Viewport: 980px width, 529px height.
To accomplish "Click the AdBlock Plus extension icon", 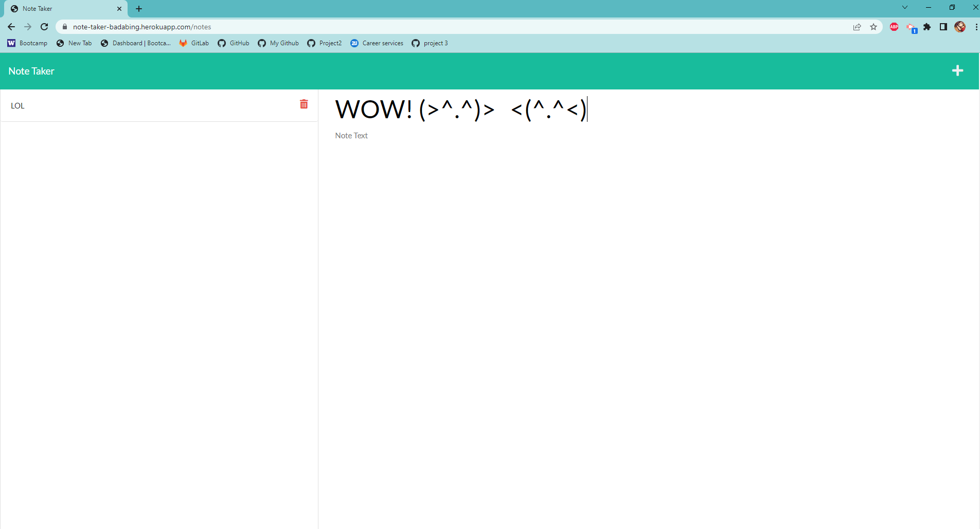I will (894, 26).
